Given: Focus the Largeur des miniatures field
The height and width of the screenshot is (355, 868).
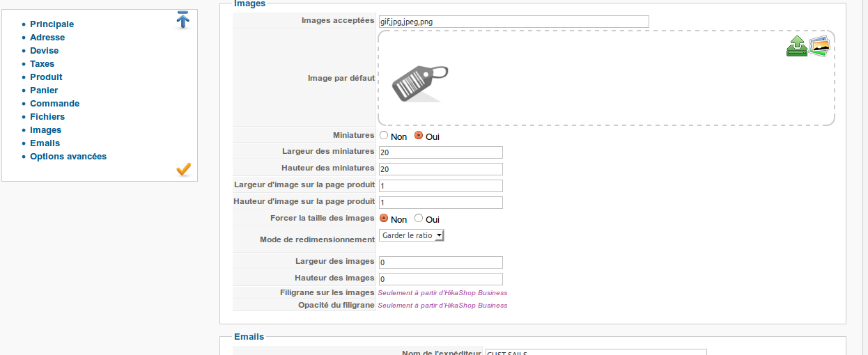Looking at the screenshot, I should click(x=440, y=152).
